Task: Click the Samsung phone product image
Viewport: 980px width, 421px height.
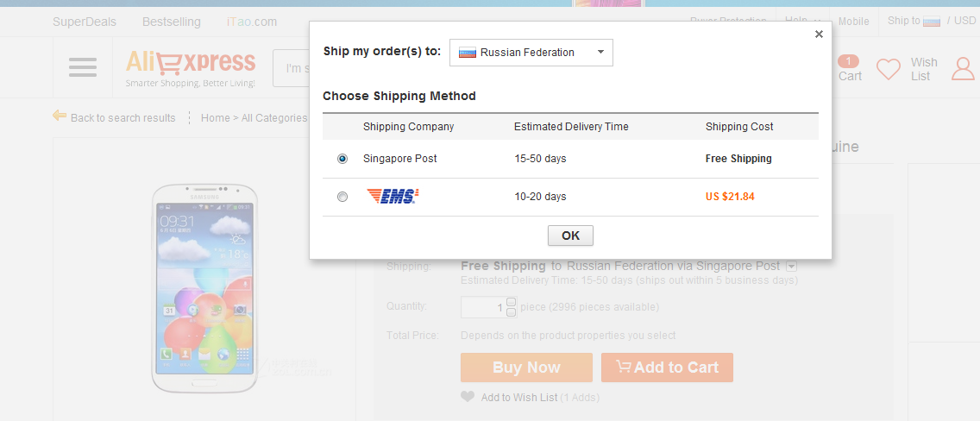Action: tap(204, 289)
